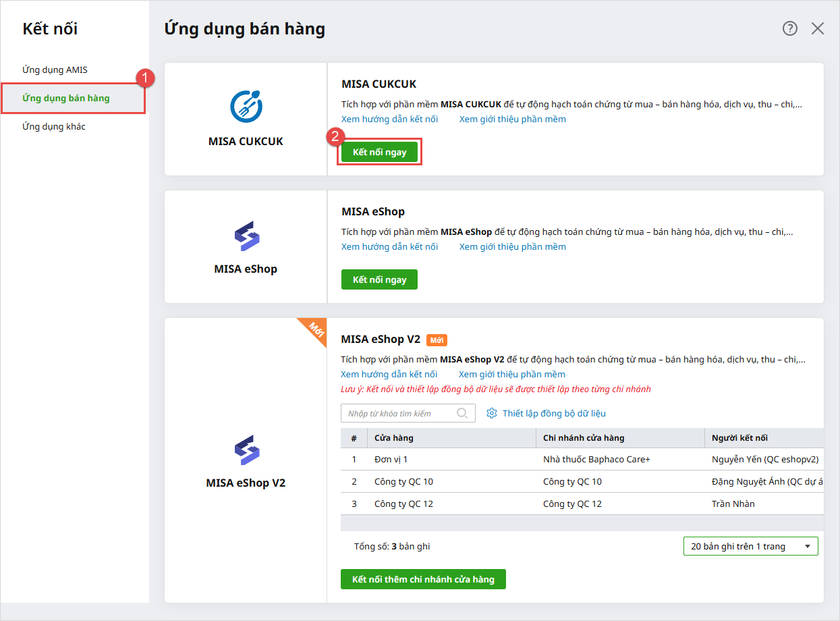This screenshot has height=621, width=840.
Task: Close the Kết nối dialog
Action: [818, 28]
